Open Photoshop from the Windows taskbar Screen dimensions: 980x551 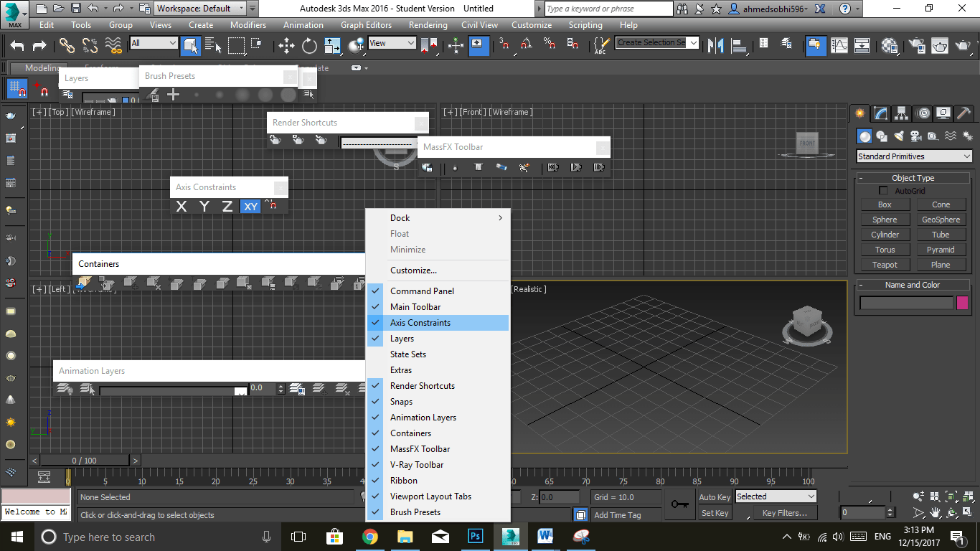475,537
